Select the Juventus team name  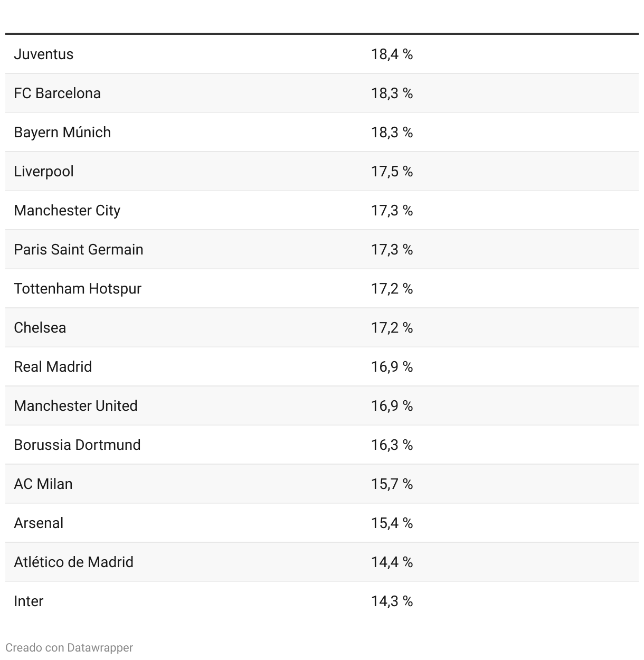tap(44, 54)
